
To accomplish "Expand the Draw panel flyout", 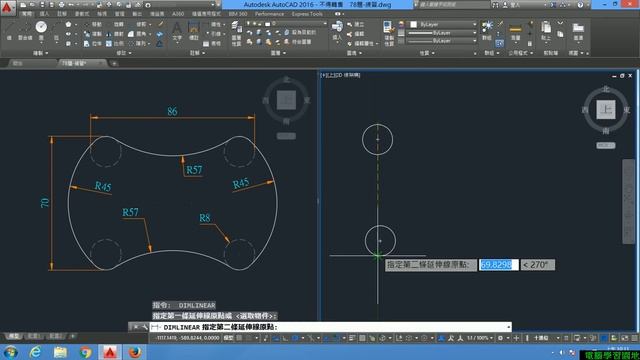I will (x=40, y=53).
